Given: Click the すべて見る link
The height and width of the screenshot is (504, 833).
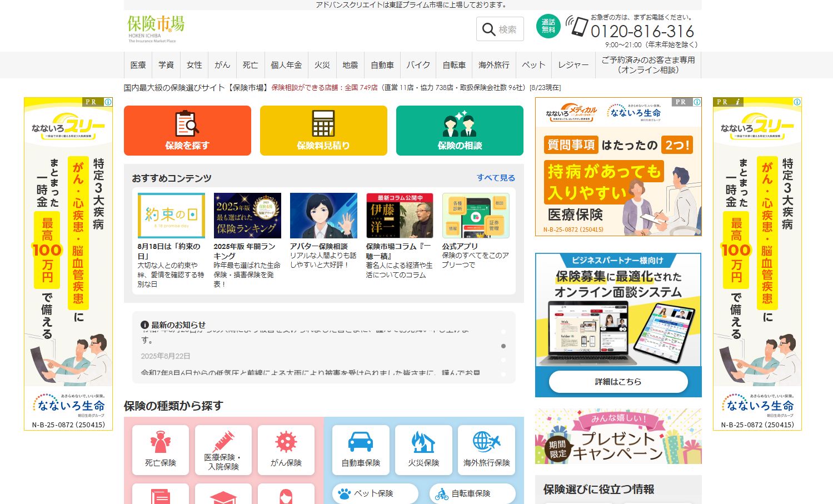Looking at the screenshot, I should point(496,178).
